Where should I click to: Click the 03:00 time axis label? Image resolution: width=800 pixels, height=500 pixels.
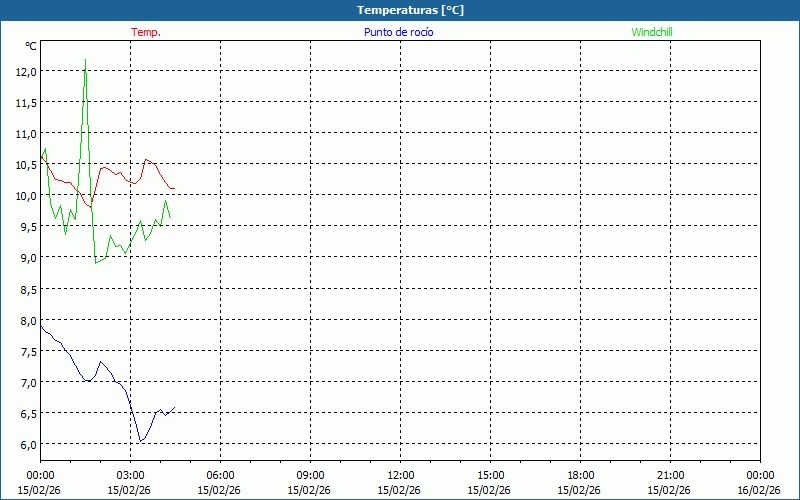pyautogui.click(x=130, y=475)
